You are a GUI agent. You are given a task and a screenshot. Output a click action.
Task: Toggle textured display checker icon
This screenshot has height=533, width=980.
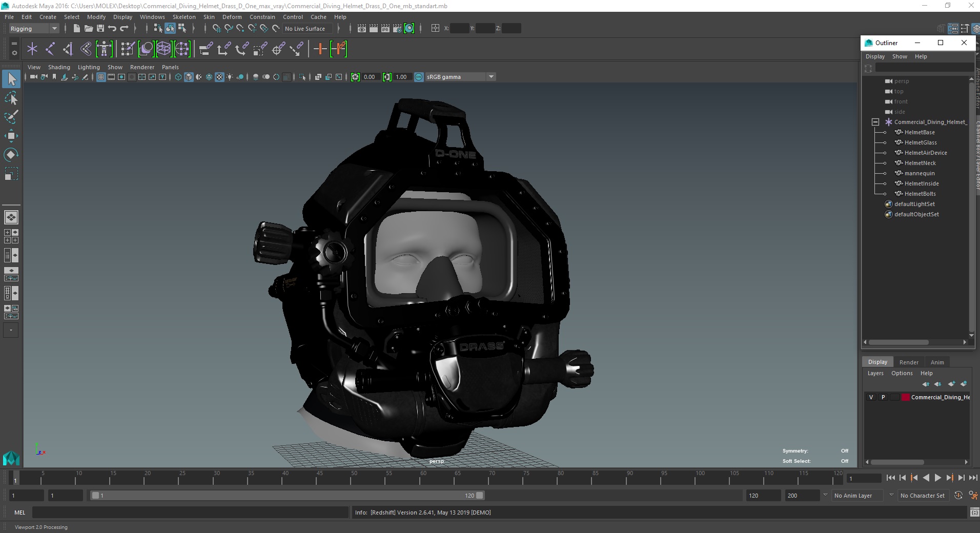click(219, 77)
